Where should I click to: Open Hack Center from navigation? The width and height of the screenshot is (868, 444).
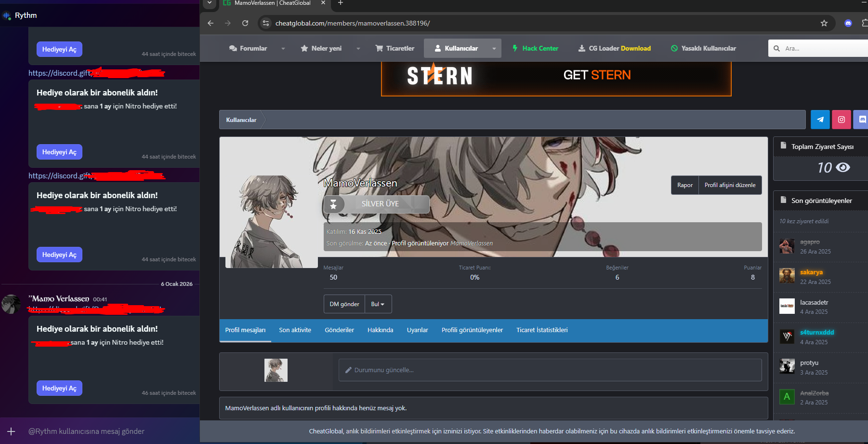point(535,48)
